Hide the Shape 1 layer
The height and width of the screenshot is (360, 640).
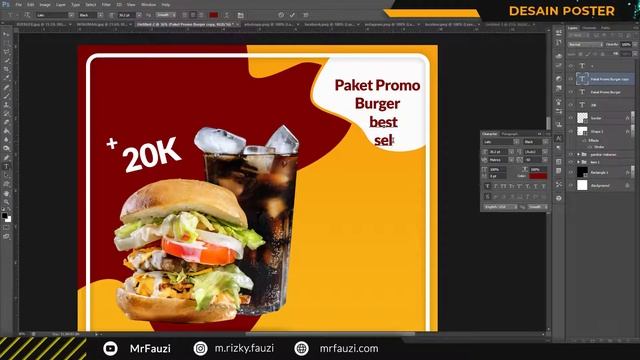click(x=571, y=131)
